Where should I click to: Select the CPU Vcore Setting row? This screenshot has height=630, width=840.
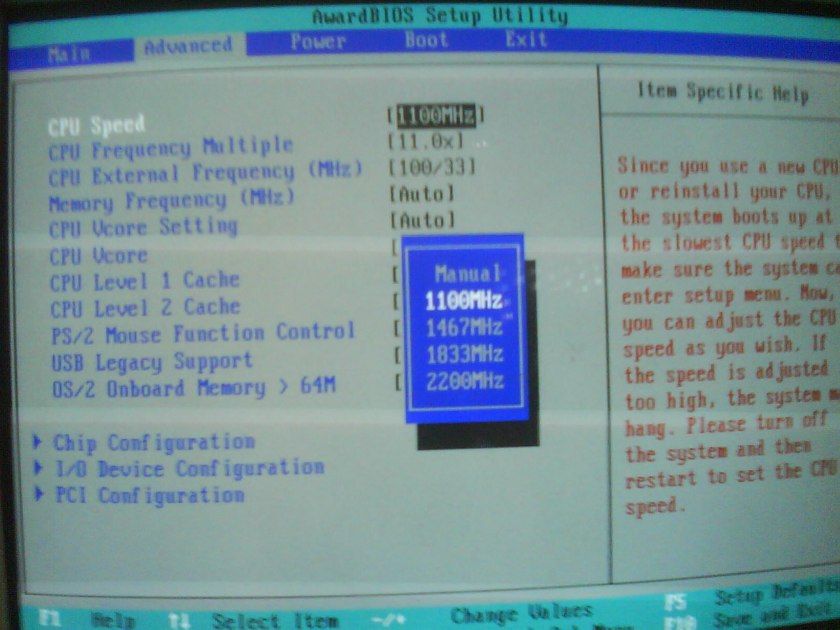pyautogui.click(x=143, y=228)
